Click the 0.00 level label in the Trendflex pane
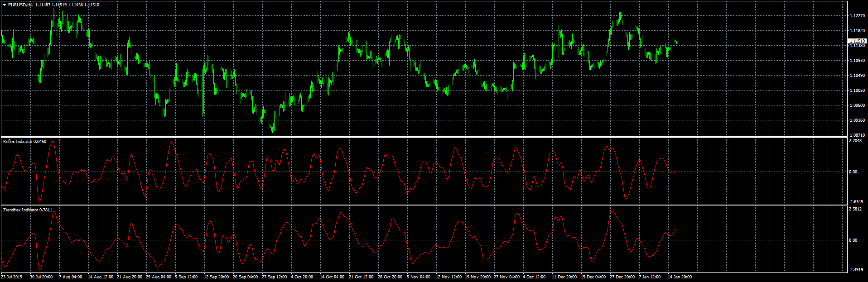Image resolution: width=868 pixels, height=282 pixels. tap(853, 240)
